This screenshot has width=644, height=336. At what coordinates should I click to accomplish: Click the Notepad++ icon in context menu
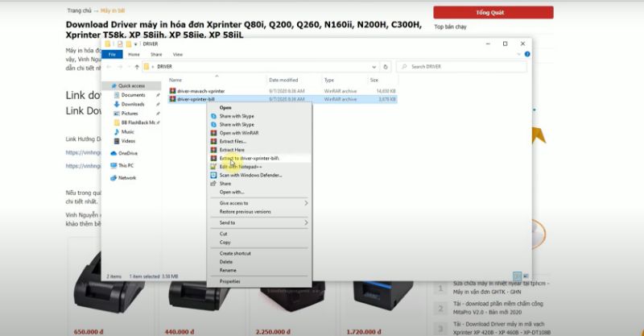point(213,167)
